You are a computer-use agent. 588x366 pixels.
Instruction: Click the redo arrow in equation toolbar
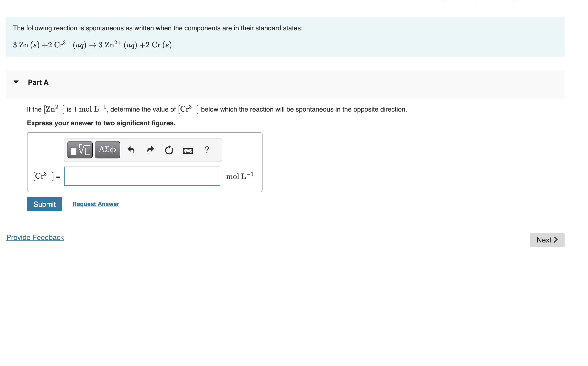point(150,150)
